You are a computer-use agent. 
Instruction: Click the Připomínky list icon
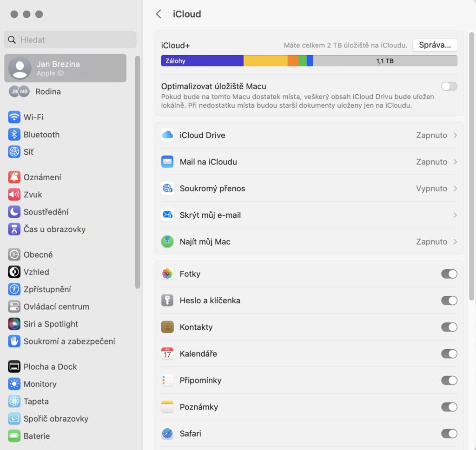pyautogui.click(x=167, y=380)
